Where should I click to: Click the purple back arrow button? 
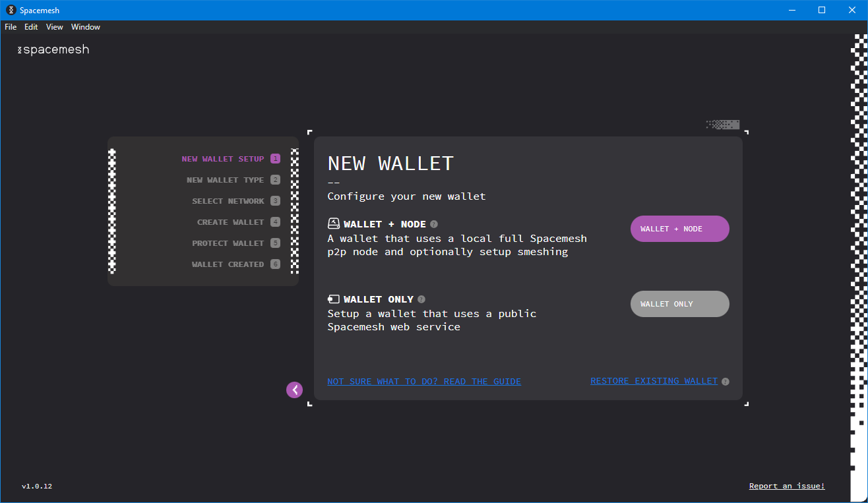pyautogui.click(x=294, y=390)
